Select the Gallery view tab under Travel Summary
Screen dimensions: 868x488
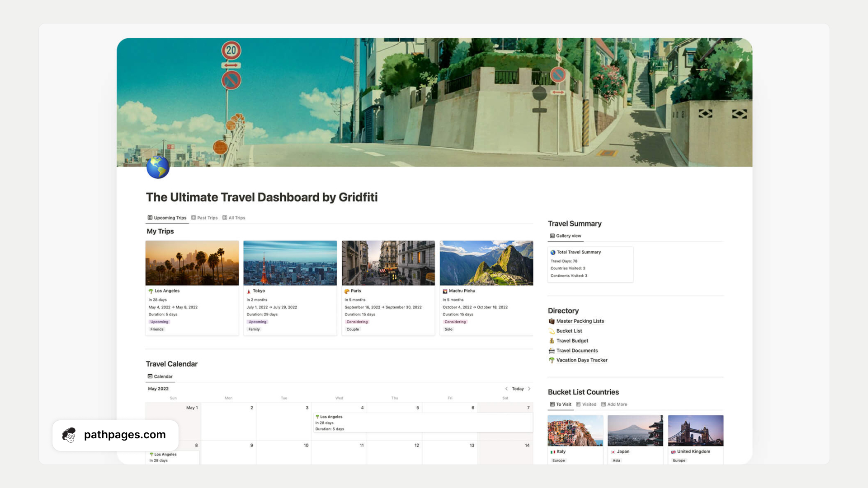pos(565,236)
